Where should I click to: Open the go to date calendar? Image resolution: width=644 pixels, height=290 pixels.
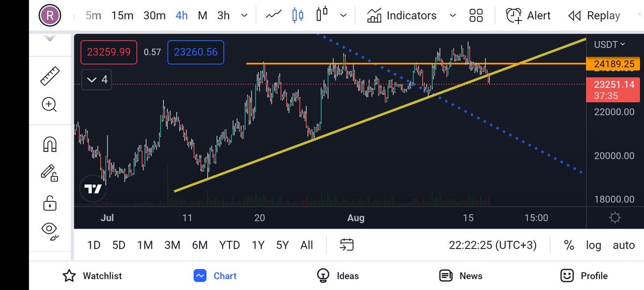(347, 245)
